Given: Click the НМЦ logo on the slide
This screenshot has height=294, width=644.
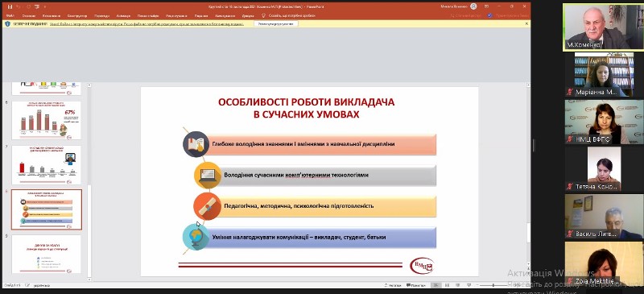Looking at the screenshot, I should 422,266.
